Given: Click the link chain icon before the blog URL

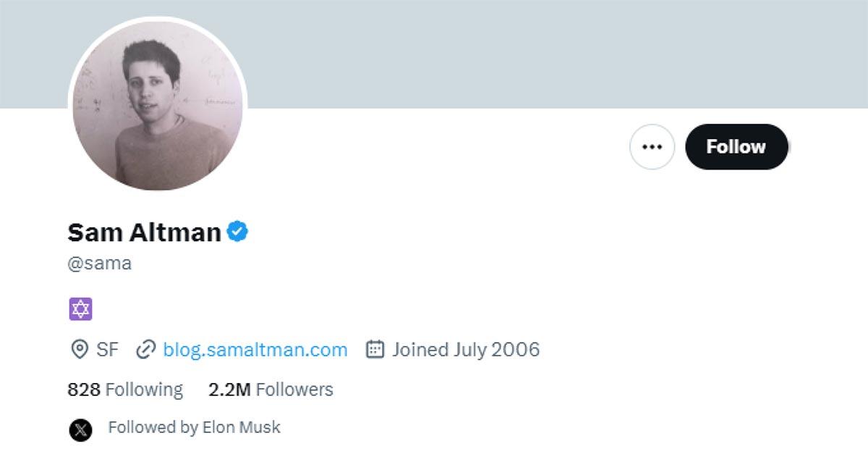Looking at the screenshot, I should click(145, 349).
